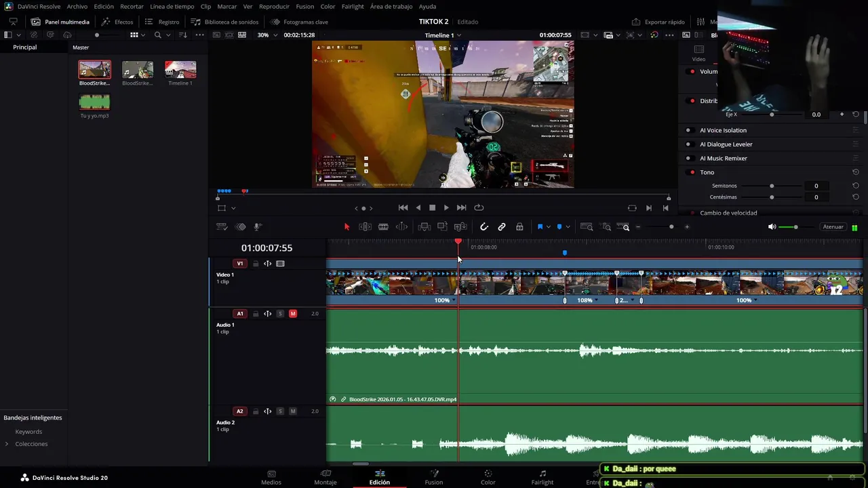Expand the Colecciones bin
Image resolution: width=868 pixels, height=488 pixels.
[x=7, y=444]
